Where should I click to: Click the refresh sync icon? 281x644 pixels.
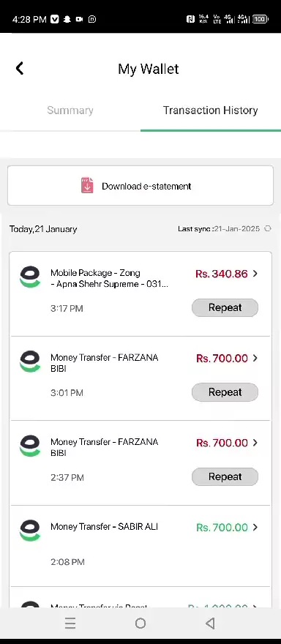point(268,229)
